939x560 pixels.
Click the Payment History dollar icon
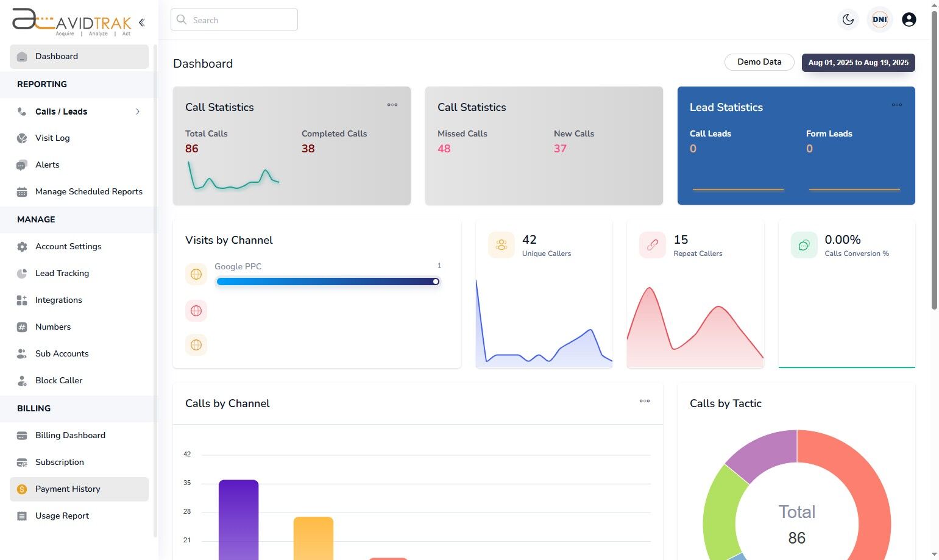point(22,489)
